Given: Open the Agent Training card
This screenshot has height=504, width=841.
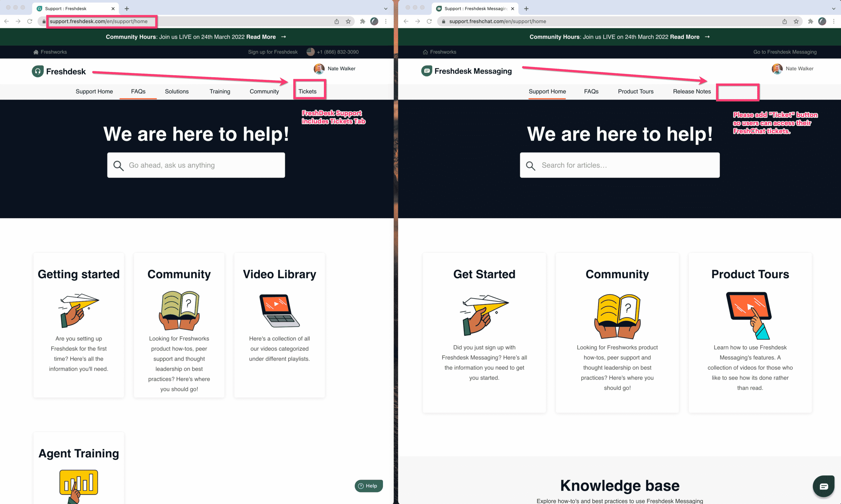Looking at the screenshot, I should (79, 468).
